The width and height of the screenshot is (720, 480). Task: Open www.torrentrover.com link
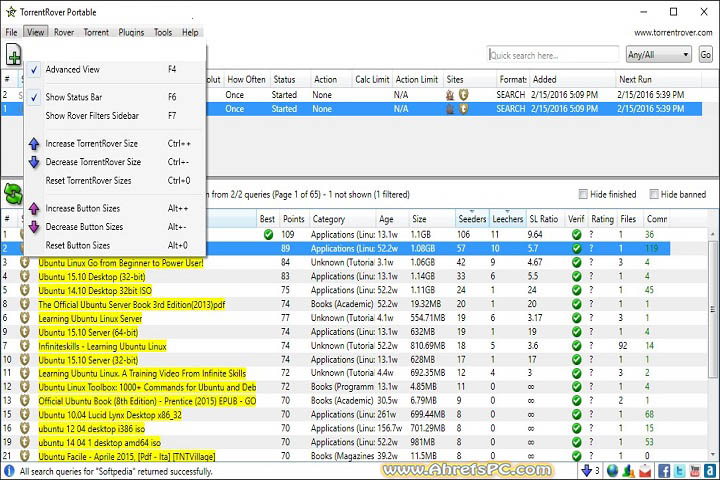[x=673, y=33]
